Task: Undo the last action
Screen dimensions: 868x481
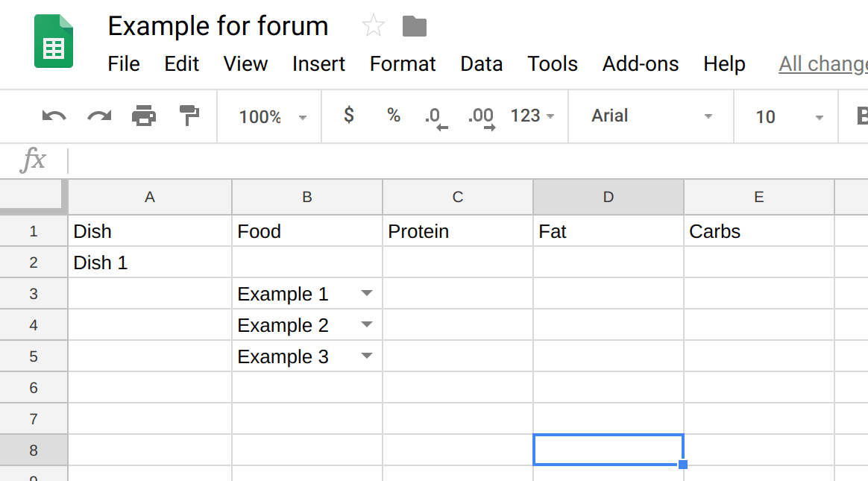Action: [x=53, y=116]
